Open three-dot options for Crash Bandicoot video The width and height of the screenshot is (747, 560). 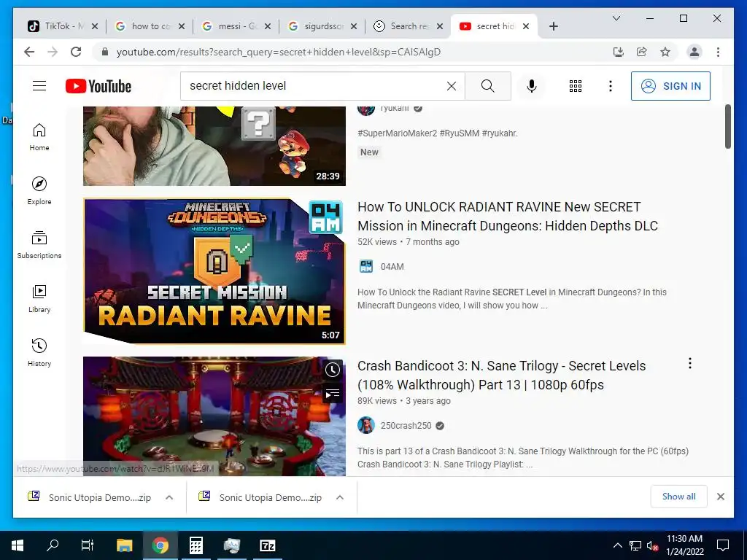[x=690, y=363]
